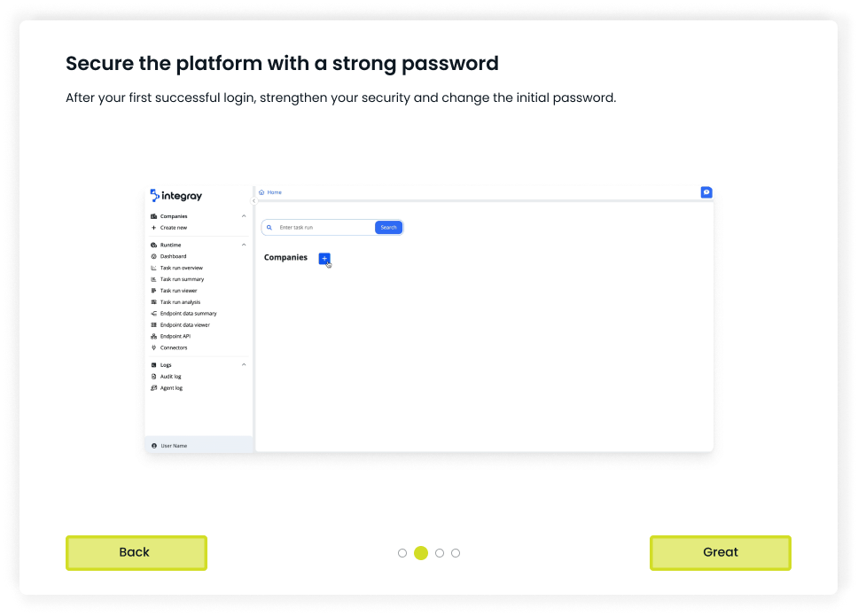The image size is (858, 616).
Task: Click the Connectors plug icon
Action: [x=154, y=347]
